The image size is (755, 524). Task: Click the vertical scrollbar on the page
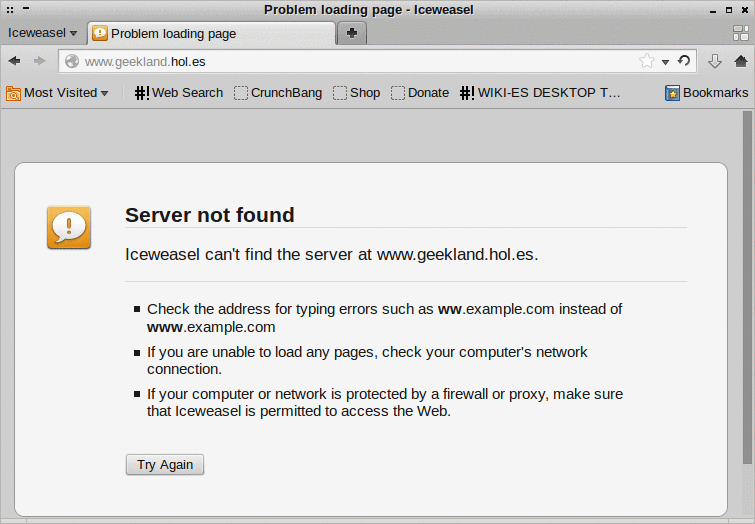tap(747, 288)
